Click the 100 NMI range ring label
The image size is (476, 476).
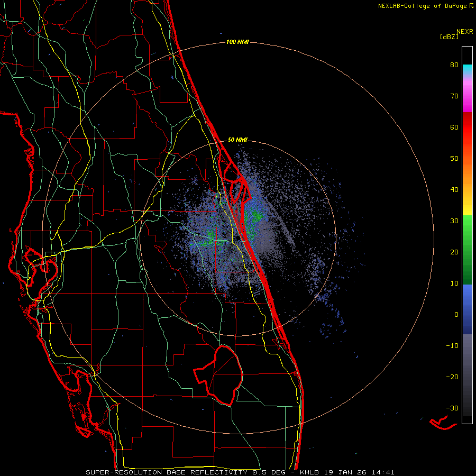pos(237,42)
